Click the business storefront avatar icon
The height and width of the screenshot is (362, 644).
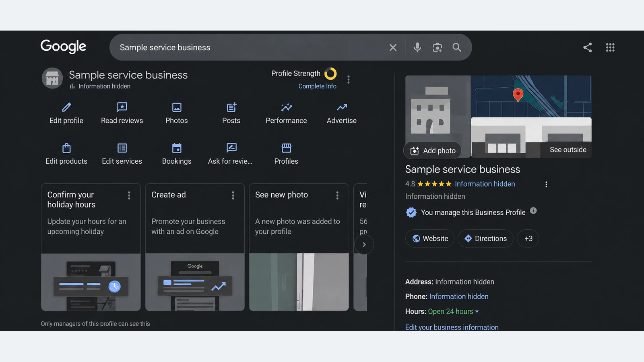(52, 78)
